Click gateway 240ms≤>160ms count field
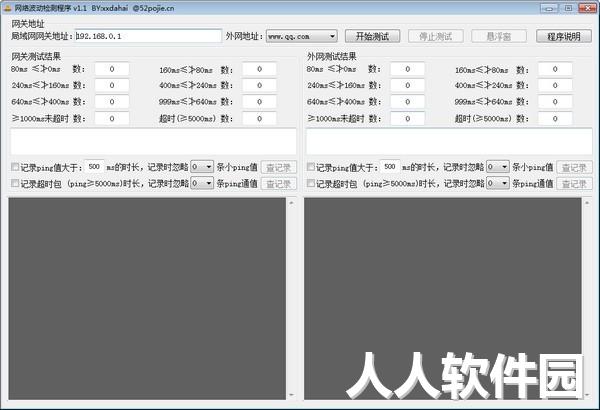Viewport: 600px width, 410px height. click(112, 85)
